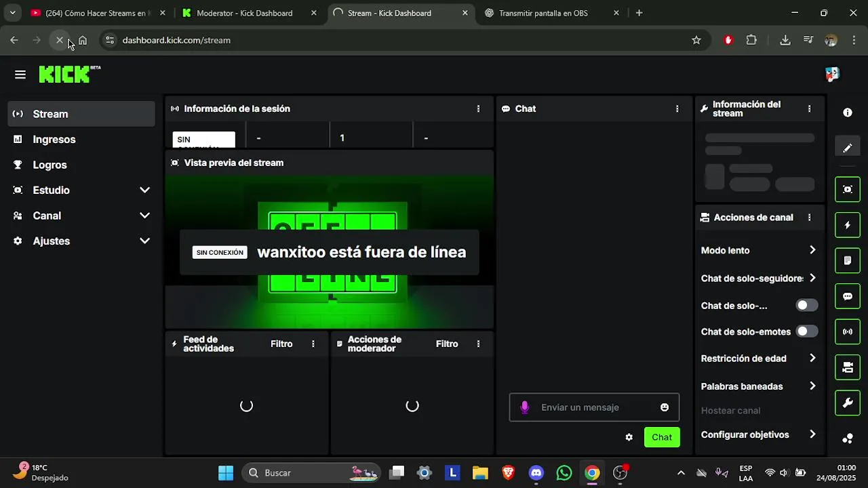Click the taskbar Buscar search box
Screen dimensions: 868x488
311,472
